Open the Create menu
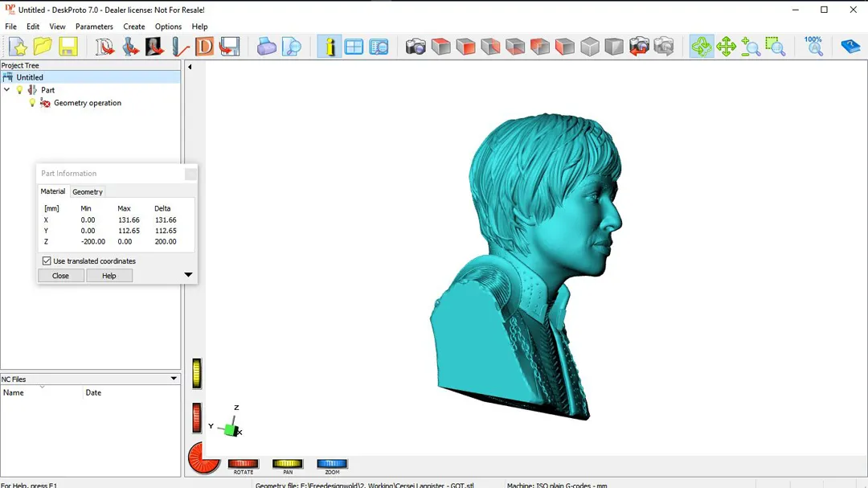Image resolution: width=868 pixels, height=488 pixels. click(134, 27)
